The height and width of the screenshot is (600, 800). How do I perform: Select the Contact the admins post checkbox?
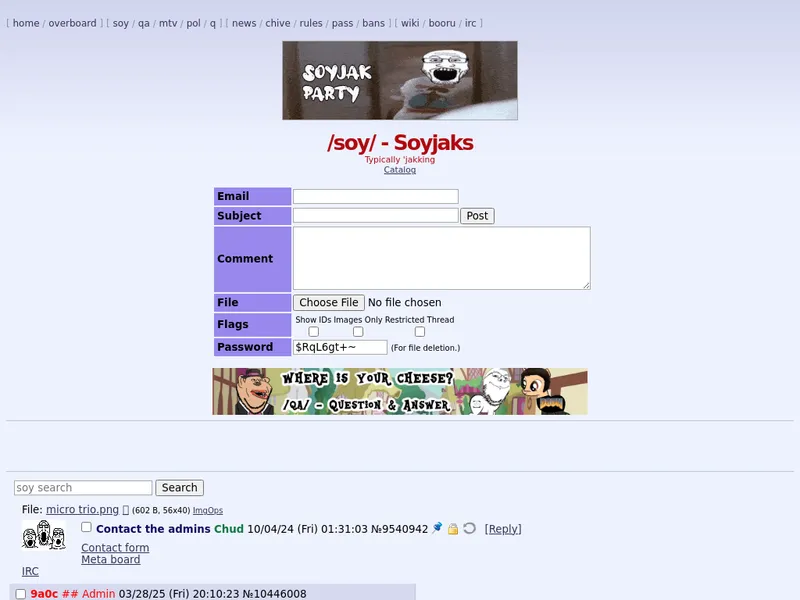point(86,527)
